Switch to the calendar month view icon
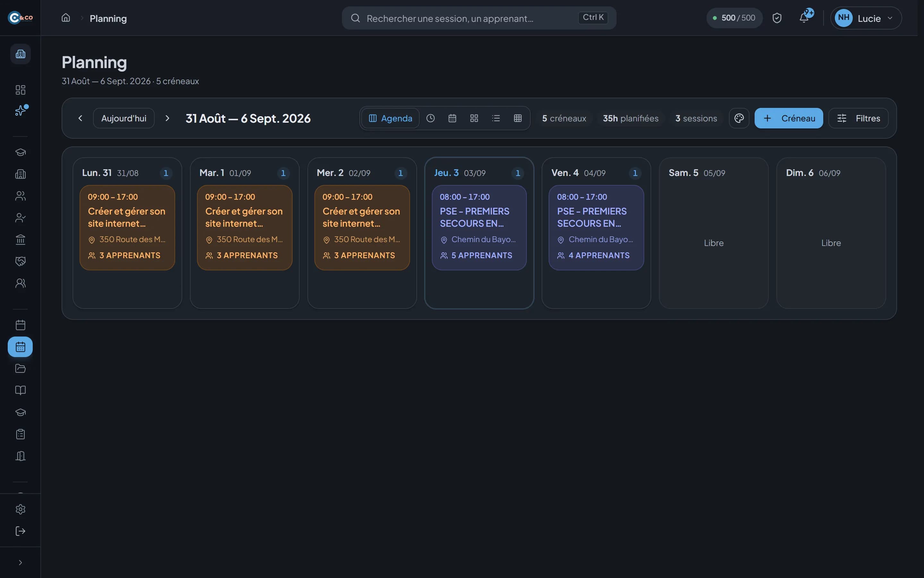This screenshot has width=924, height=578. (452, 118)
